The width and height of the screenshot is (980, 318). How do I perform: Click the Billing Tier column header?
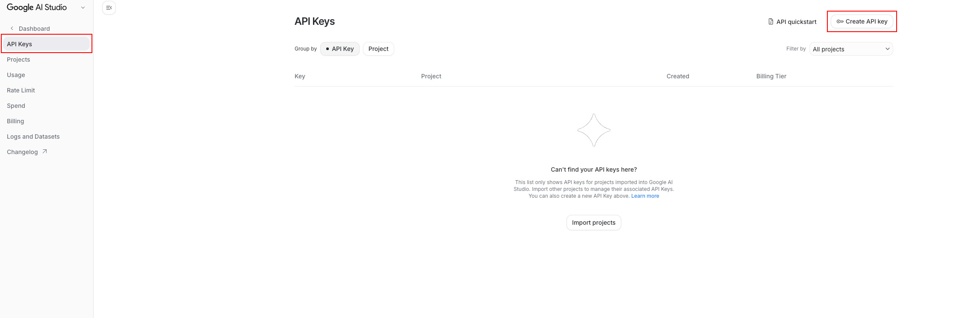coord(771,76)
